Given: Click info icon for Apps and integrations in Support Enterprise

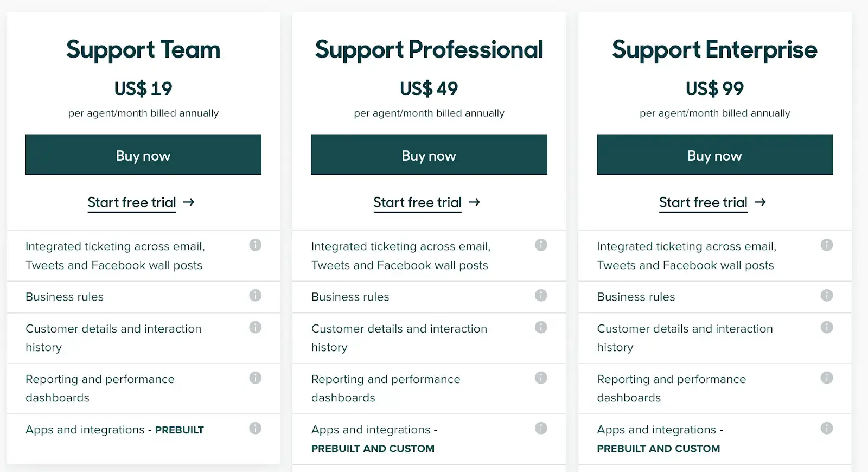Looking at the screenshot, I should pyautogui.click(x=826, y=428).
